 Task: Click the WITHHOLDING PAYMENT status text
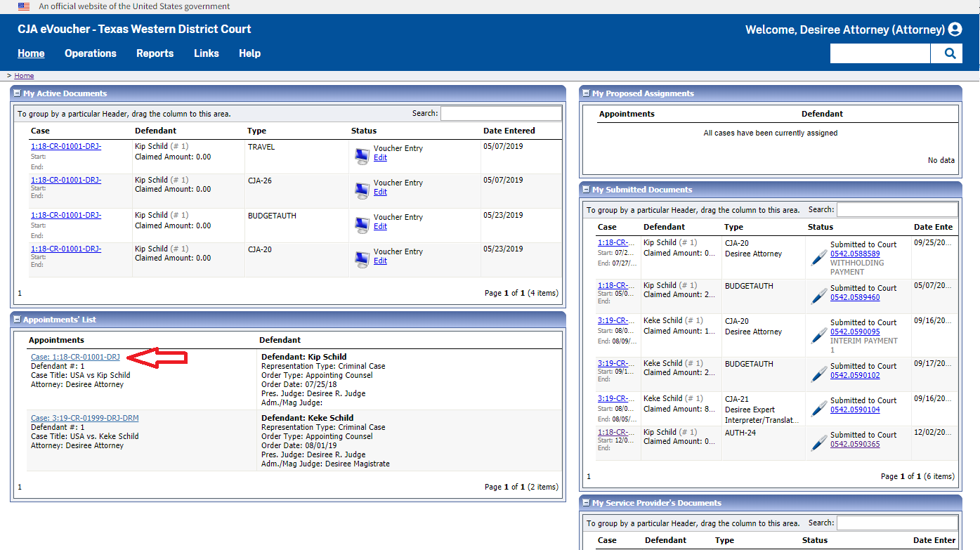point(857,268)
